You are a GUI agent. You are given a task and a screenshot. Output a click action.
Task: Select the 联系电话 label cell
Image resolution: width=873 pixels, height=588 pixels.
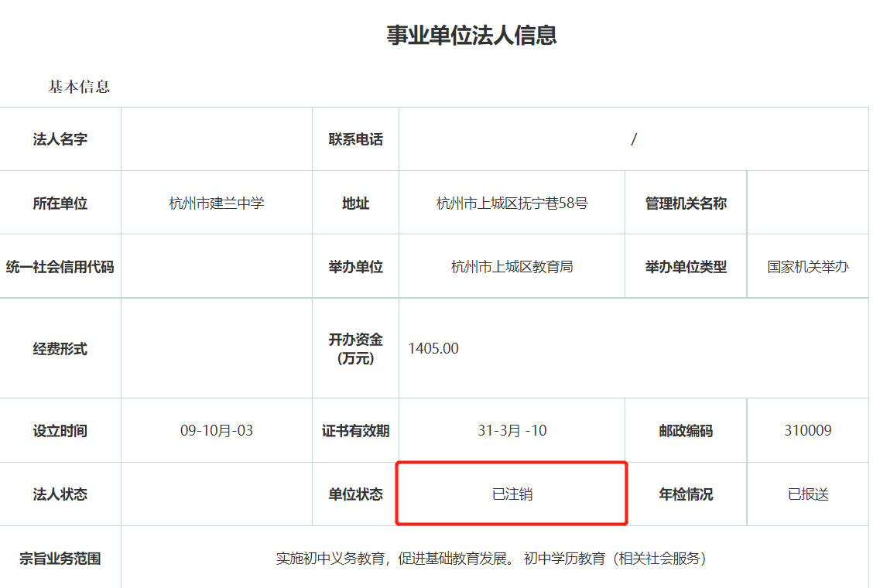pos(356,139)
